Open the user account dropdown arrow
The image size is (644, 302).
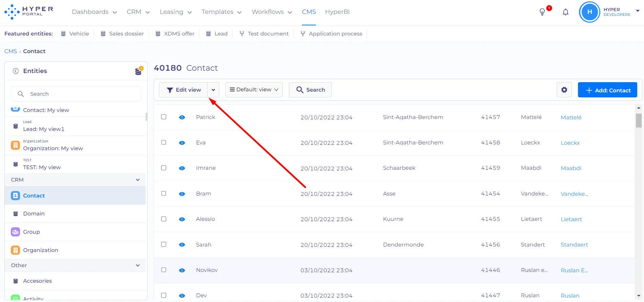click(x=638, y=11)
